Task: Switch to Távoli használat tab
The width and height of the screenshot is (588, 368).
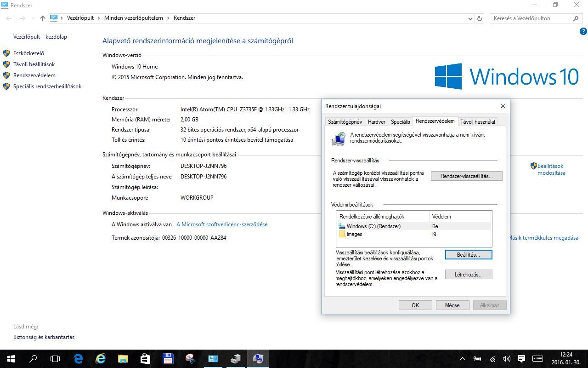Action: point(478,122)
